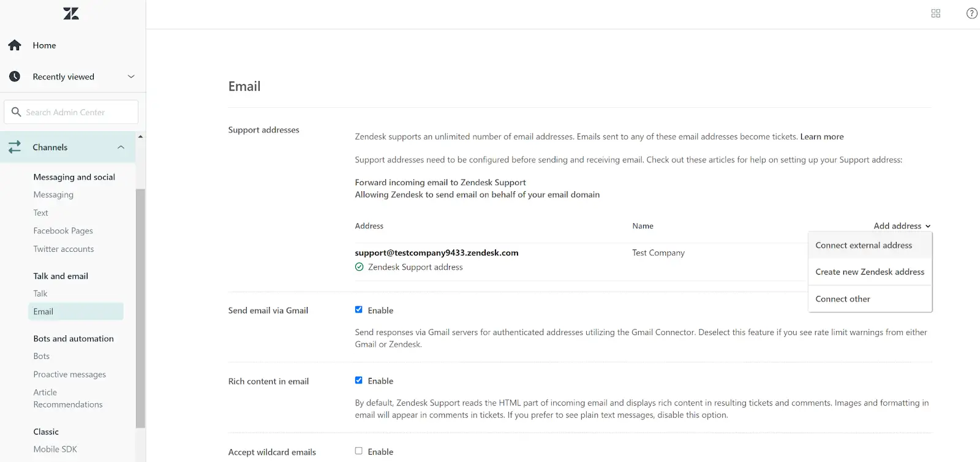Click the Channels arrows icon
Viewport: 980px width, 462px height.
click(15, 146)
